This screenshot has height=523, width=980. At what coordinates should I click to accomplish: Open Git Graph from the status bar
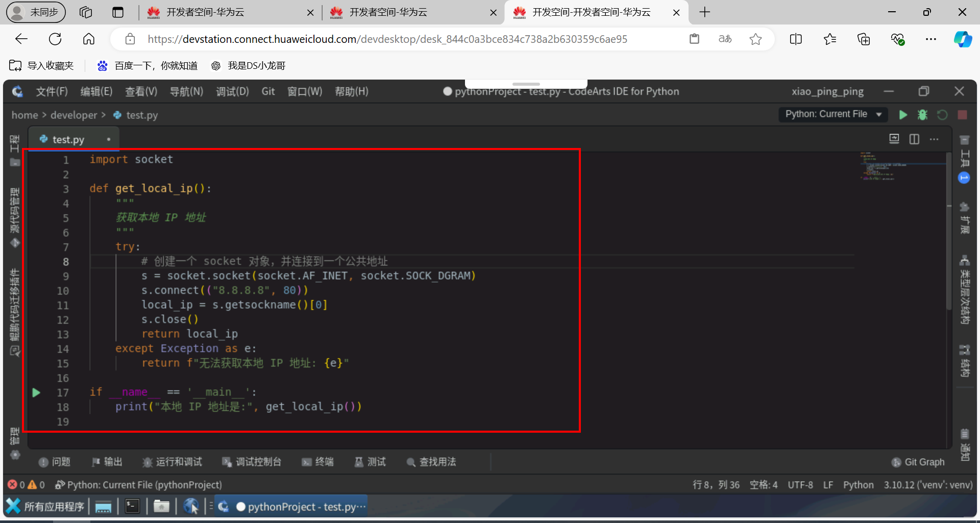click(918, 462)
